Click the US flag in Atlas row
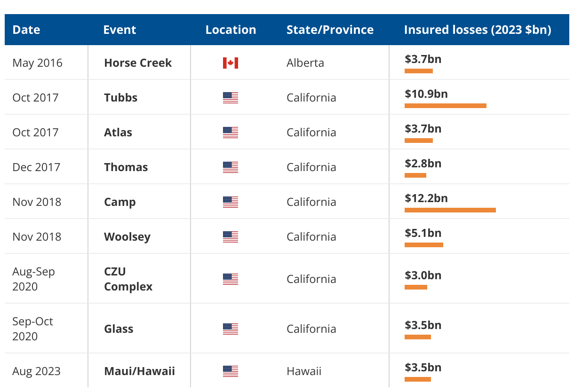Viewport: 574px width, 392px height. point(231,133)
